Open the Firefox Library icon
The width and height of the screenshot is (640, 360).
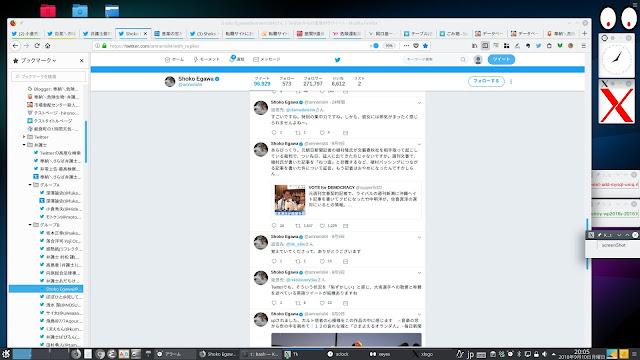(474, 46)
